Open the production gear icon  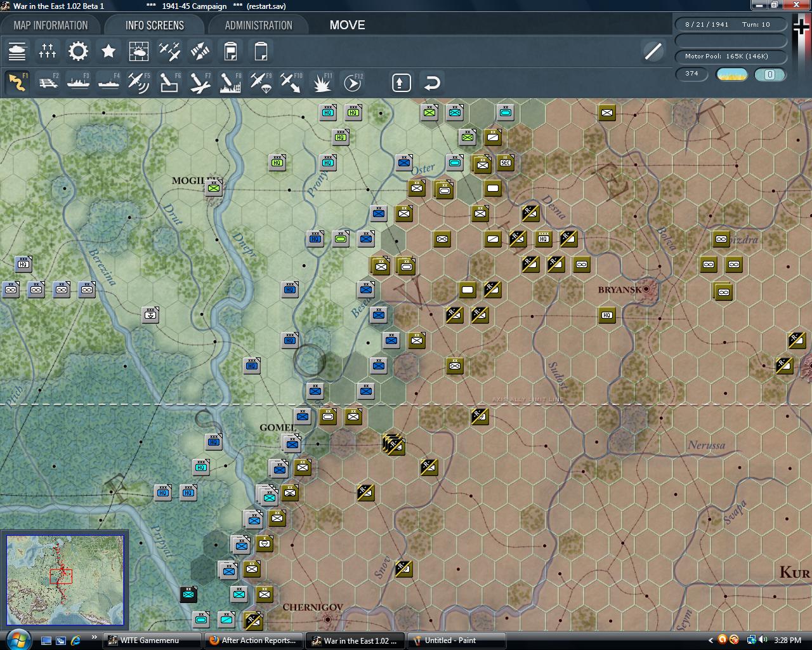click(78, 51)
